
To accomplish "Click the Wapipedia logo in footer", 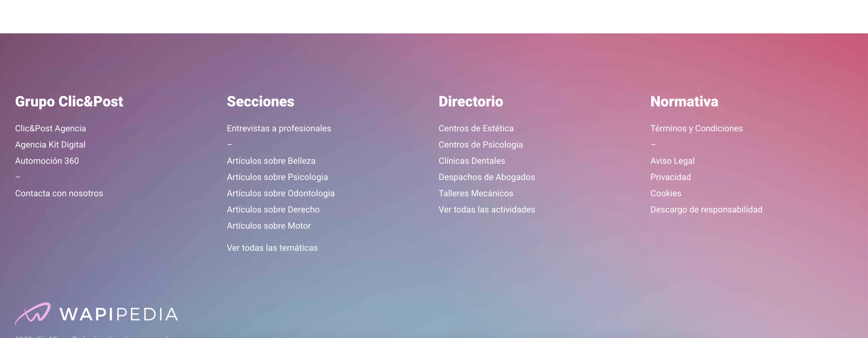I will pyautogui.click(x=97, y=314).
